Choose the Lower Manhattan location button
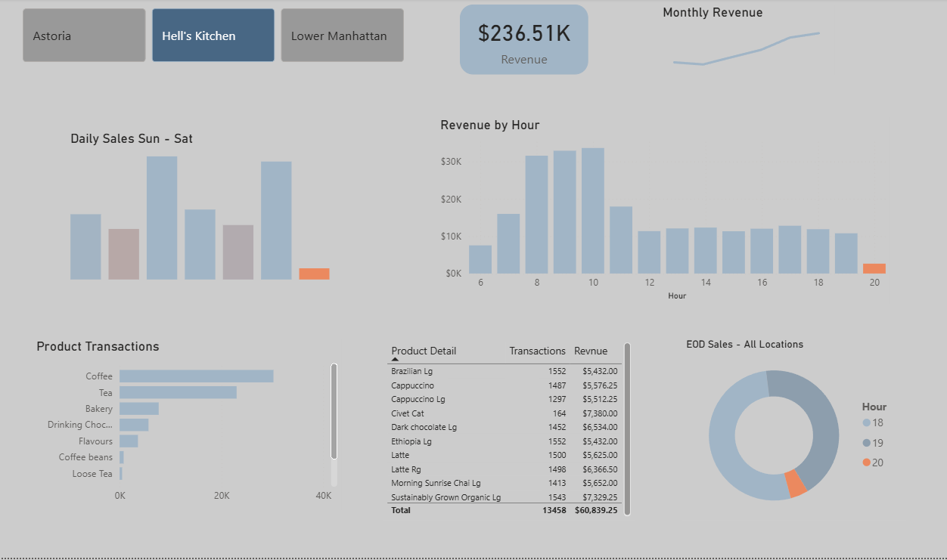This screenshot has height=560, width=947. pos(342,36)
